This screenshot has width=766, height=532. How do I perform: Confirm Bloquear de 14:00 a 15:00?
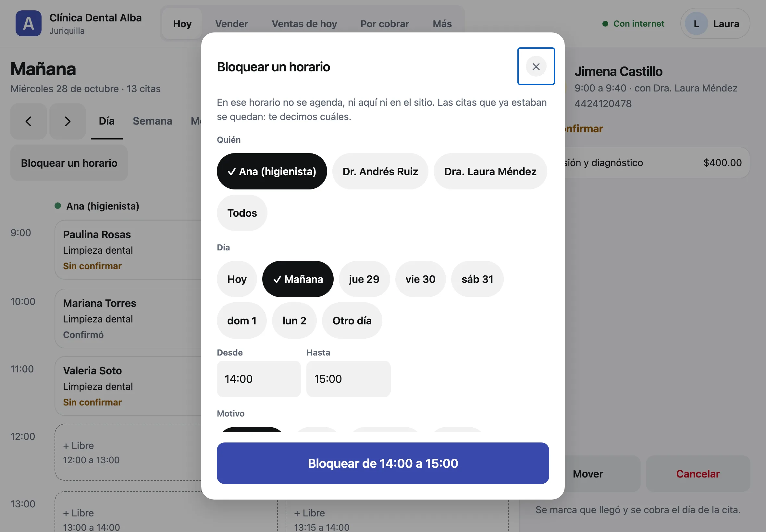point(382,463)
